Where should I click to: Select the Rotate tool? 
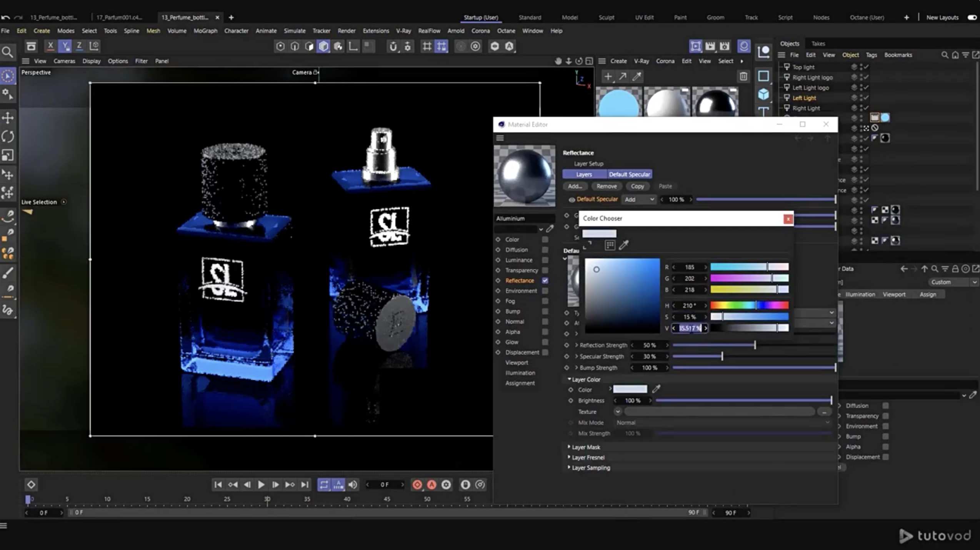tap(8, 137)
